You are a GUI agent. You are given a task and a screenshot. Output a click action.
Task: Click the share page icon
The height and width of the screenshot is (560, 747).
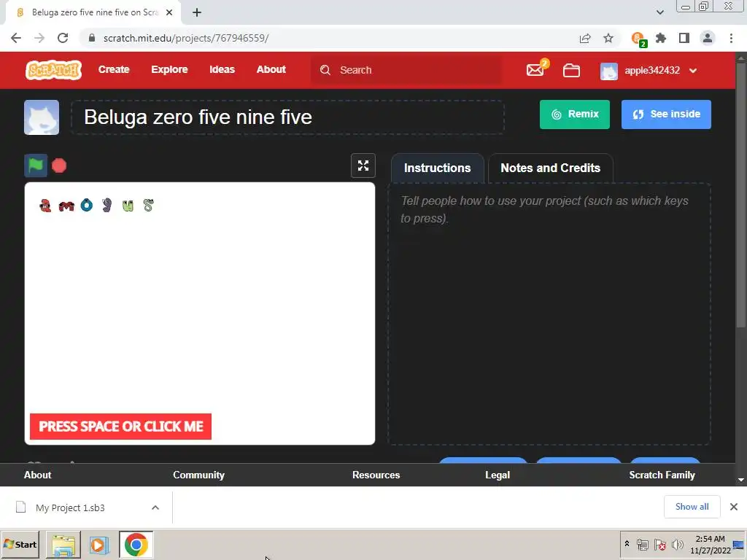[585, 39]
